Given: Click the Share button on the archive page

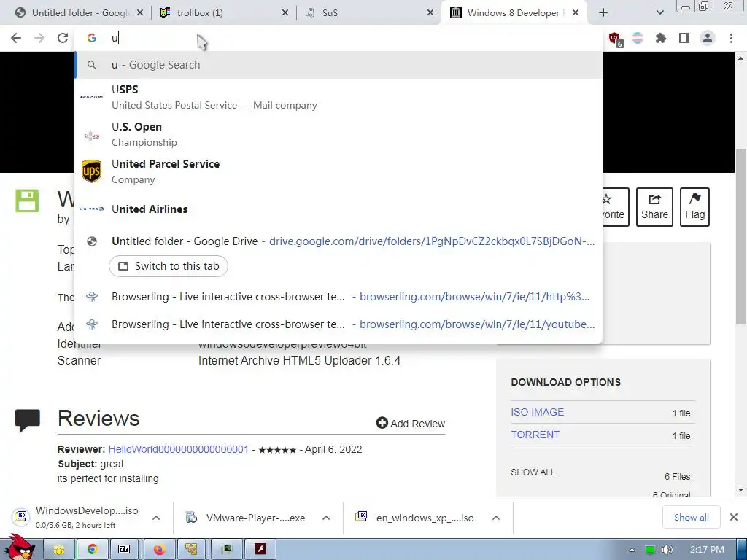Looking at the screenshot, I should (x=654, y=206).
